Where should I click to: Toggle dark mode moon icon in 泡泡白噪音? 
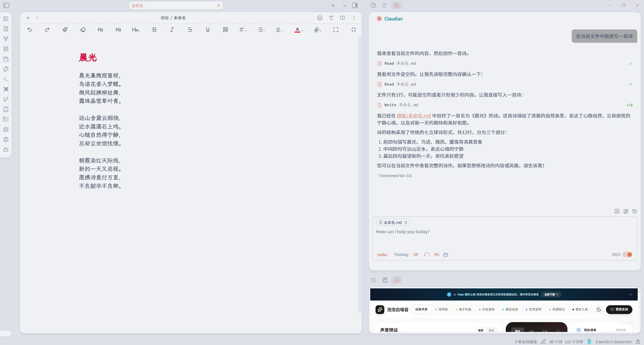(x=599, y=310)
